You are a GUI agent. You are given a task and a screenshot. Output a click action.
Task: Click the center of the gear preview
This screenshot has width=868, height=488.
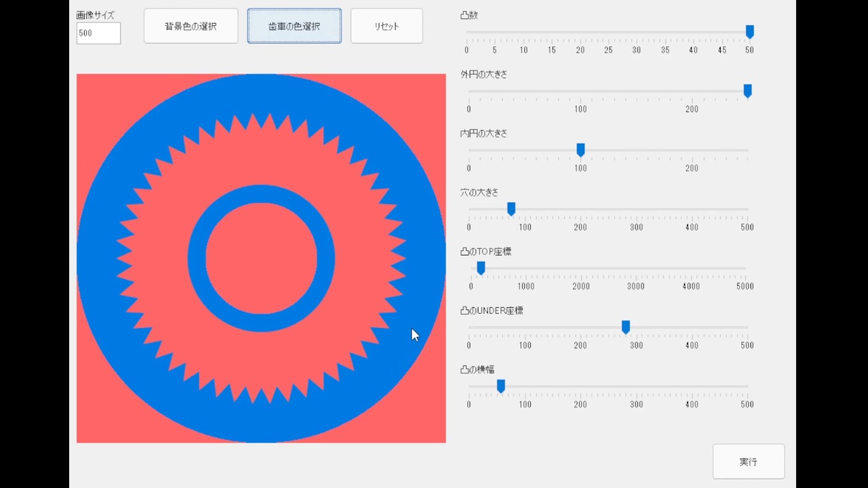(261, 258)
